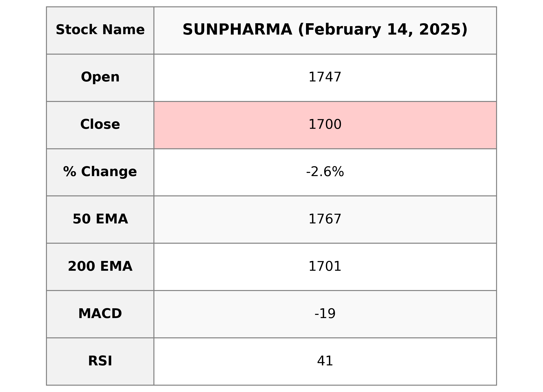
Task: Click the RSI value 41
Action: pos(325,361)
